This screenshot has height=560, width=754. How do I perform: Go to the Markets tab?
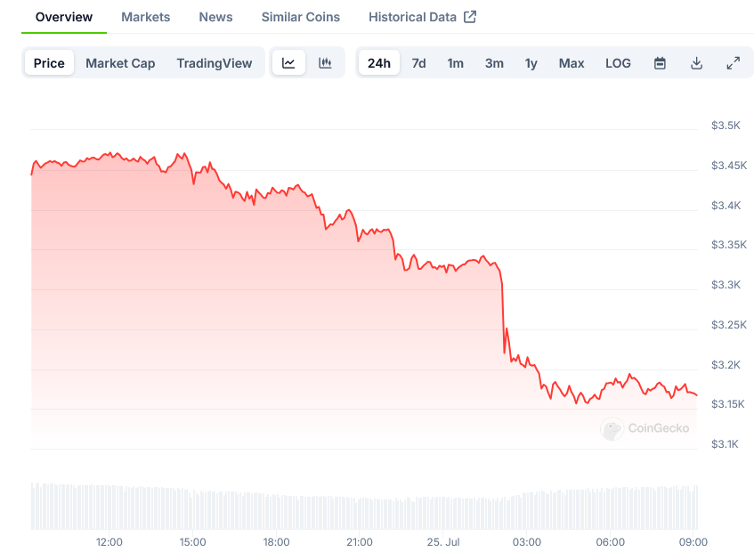(x=146, y=17)
